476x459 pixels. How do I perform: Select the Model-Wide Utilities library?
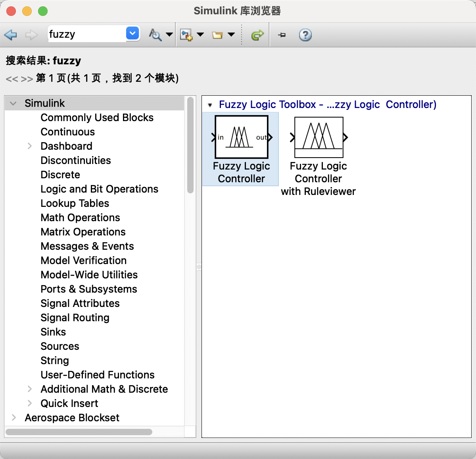tap(89, 275)
